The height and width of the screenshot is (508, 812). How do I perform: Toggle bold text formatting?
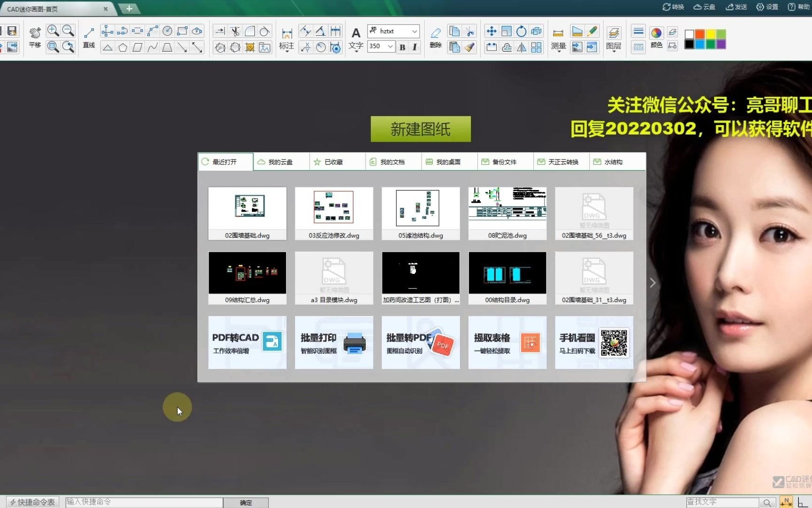pos(402,47)
